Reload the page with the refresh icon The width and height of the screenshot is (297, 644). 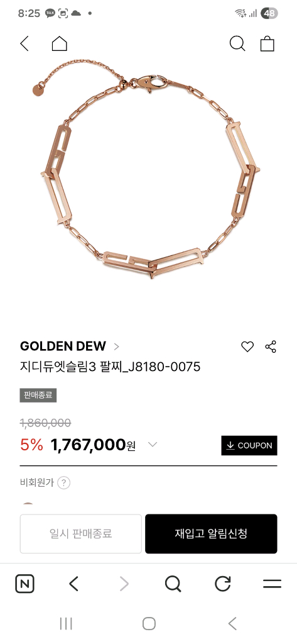(223, 583)
